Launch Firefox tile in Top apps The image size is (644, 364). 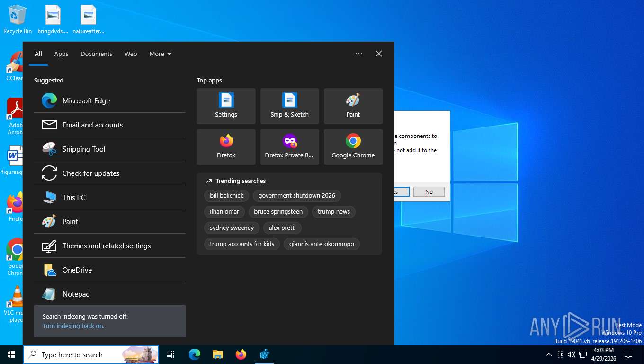point(226,147)
